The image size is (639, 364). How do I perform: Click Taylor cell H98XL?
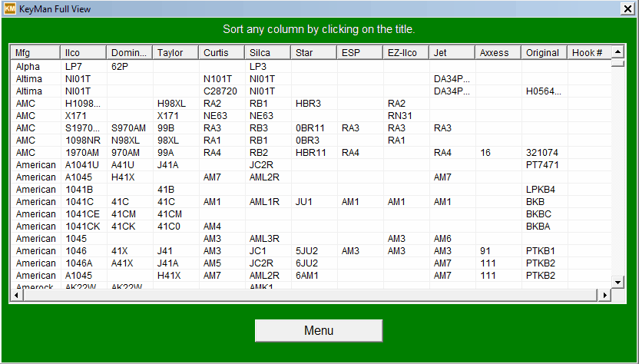[x=171, y=104]
